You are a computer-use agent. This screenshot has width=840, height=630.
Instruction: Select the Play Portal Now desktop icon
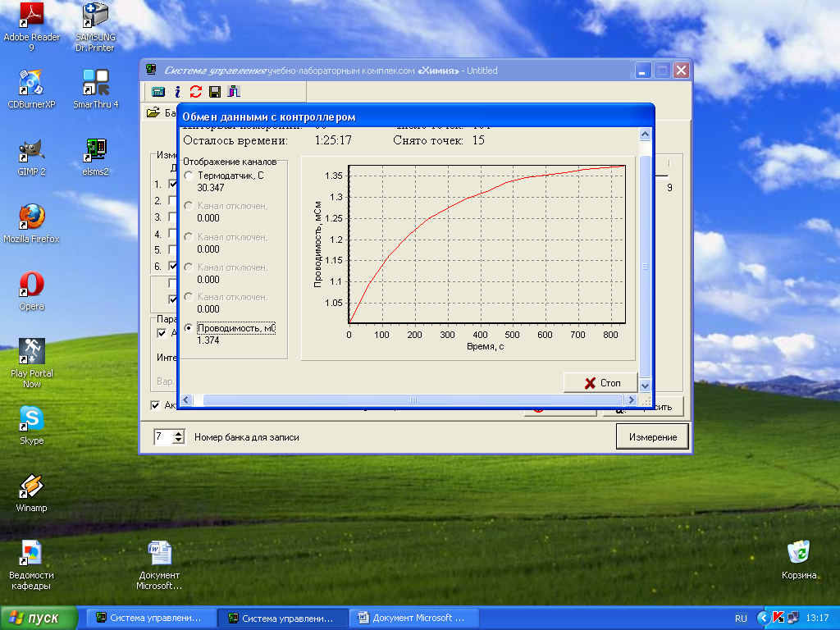(31, 363)
